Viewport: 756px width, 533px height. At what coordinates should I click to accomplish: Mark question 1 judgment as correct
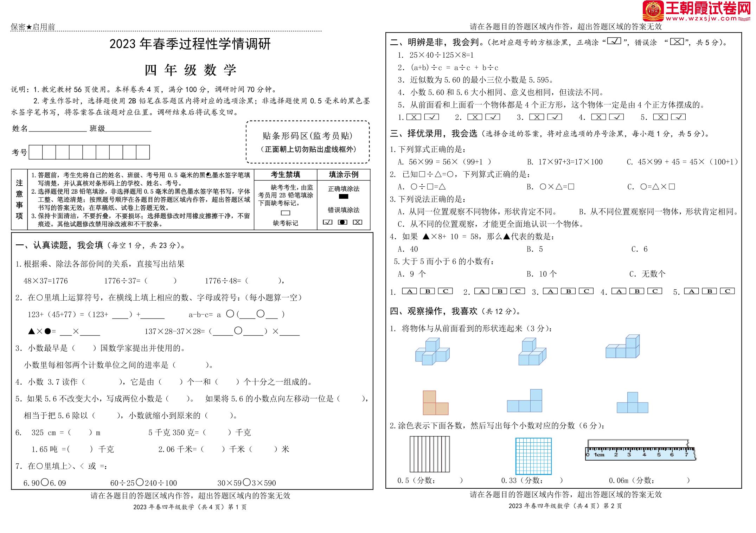[x=431, y=117]
